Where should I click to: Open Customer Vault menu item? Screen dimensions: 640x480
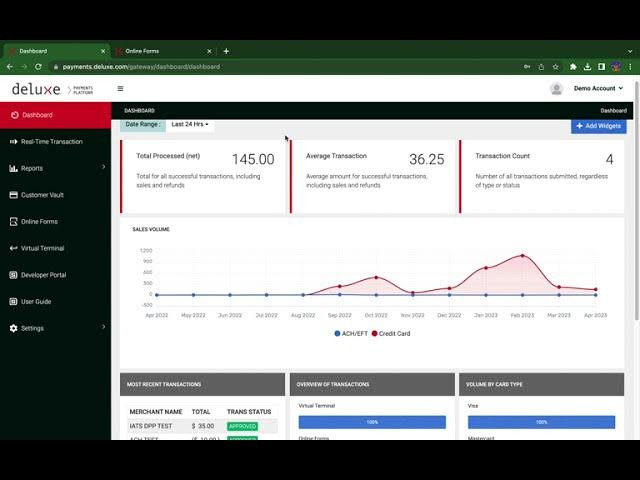(56, 195)
